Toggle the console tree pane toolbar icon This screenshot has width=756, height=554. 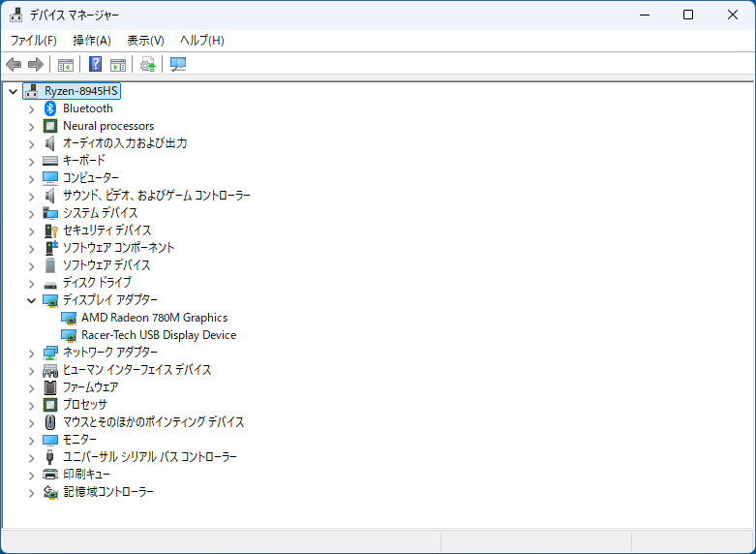point(66,65)
